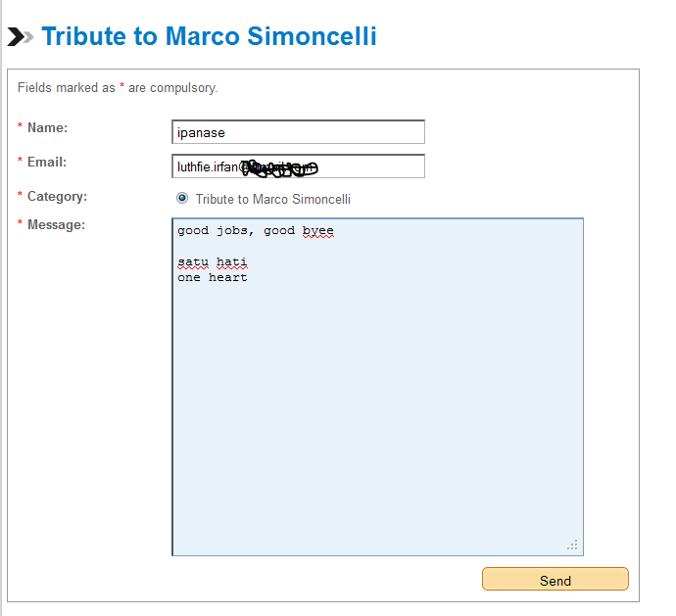Screen dimensions: 676x616
Task: Click the "Category:" field label
Action: (x=57, y=196)
